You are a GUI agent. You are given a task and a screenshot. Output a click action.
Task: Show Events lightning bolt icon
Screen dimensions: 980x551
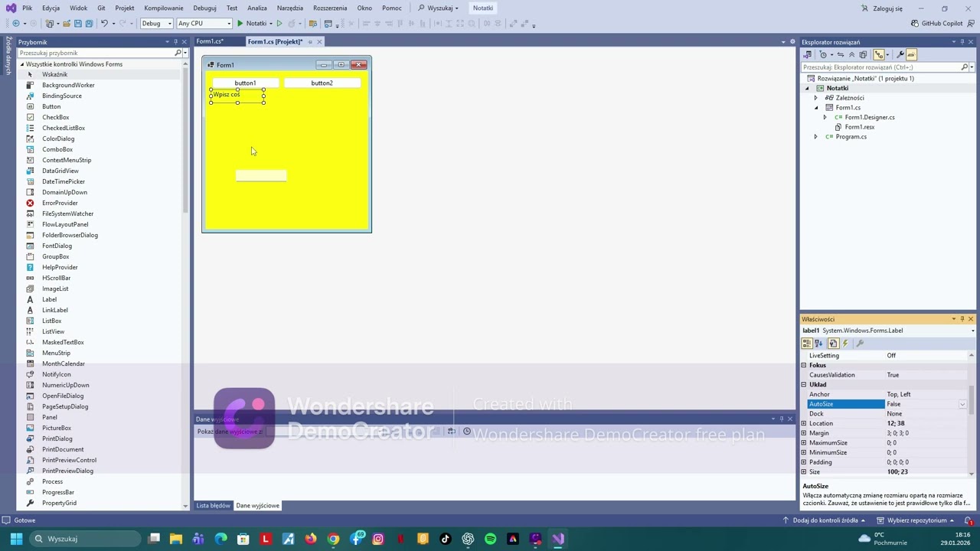click(846, 344)
